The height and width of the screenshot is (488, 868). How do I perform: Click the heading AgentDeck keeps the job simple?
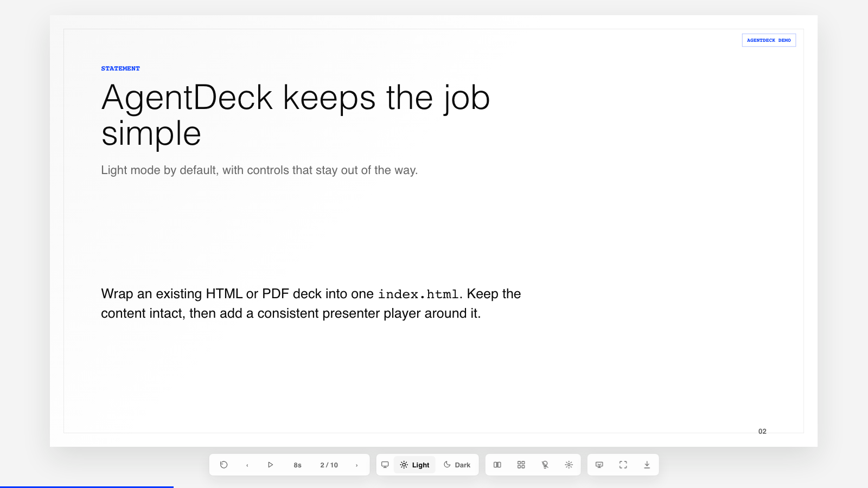tap(296, 115)
